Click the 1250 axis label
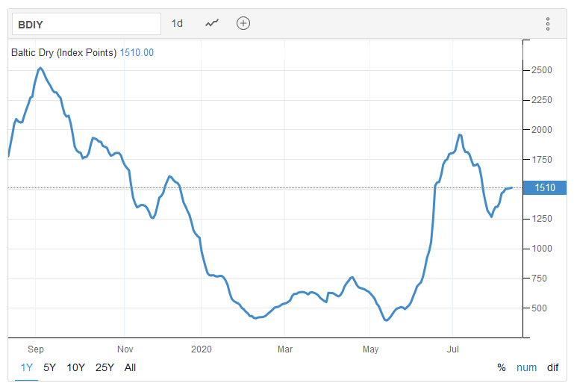Screen dimensions: 574x392 click(x=542, y=219)
